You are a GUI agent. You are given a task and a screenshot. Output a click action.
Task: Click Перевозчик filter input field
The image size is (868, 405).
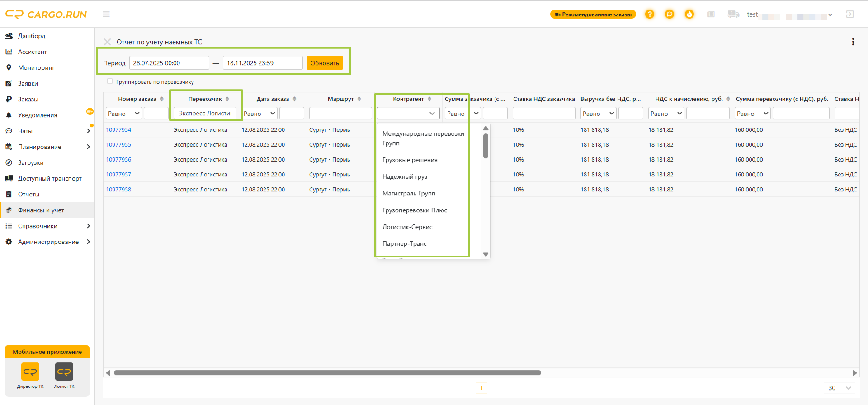pyautogui.click(x=205, y=113)
